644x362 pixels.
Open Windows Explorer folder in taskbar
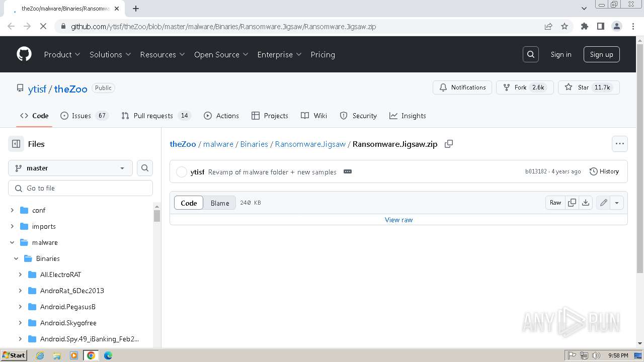tap(57, 355)
